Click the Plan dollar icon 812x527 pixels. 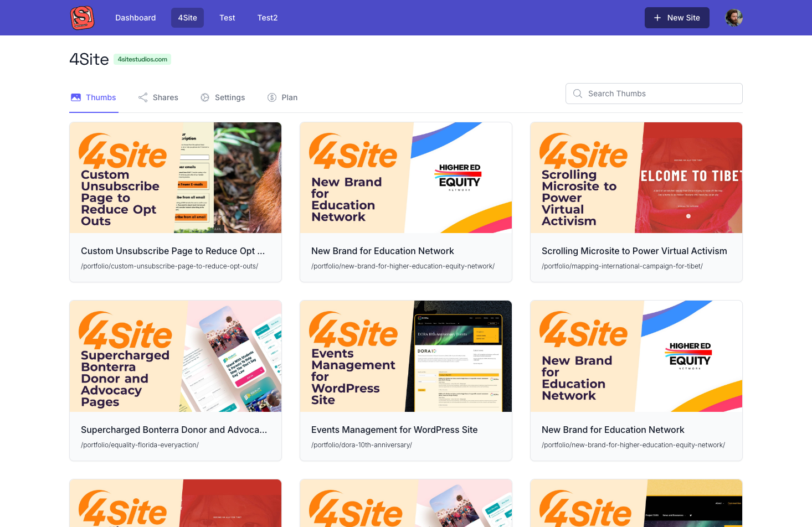click(x=272, y=97)
